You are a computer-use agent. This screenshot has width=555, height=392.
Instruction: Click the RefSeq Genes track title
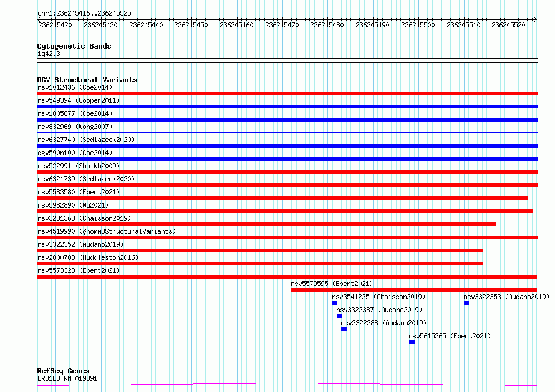click(x=63, y=371)
